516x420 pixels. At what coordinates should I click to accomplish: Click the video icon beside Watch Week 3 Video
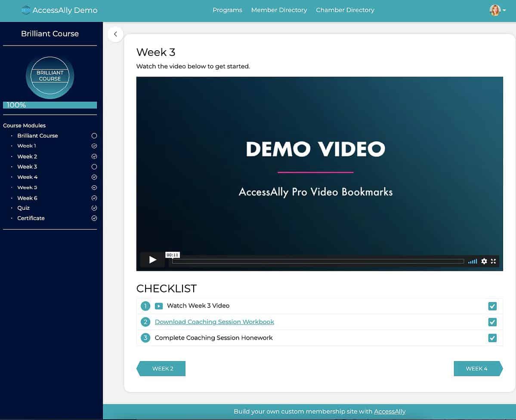point(158,306)
